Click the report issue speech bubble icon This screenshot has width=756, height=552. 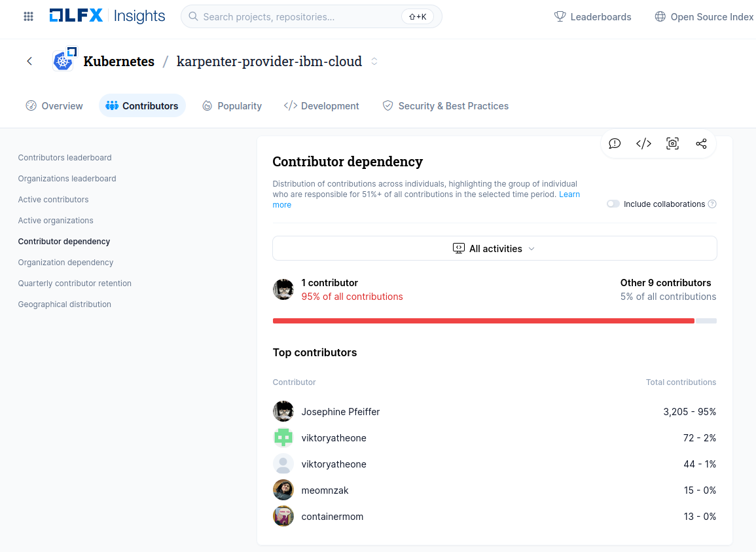pos(615,144)
